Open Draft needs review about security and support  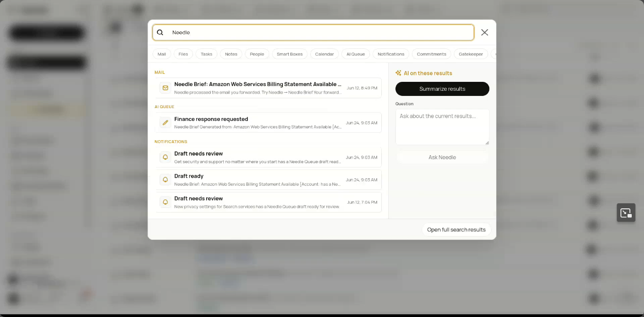(x=268, y=157)
